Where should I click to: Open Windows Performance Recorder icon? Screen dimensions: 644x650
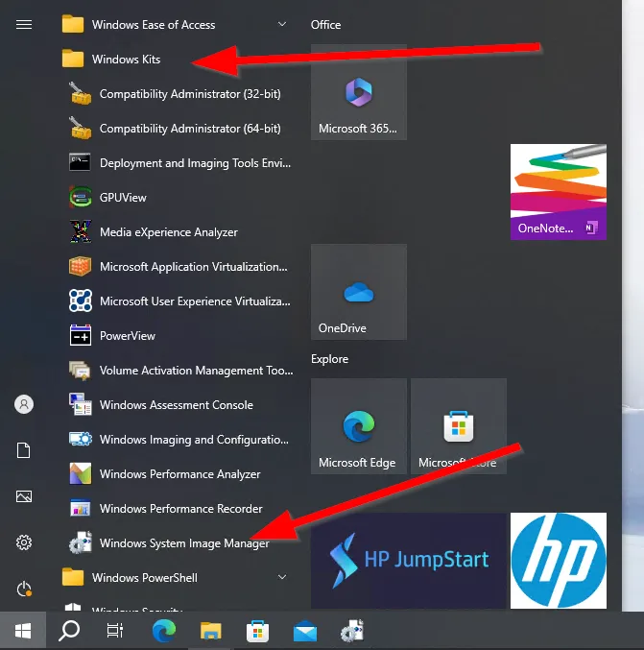pyautogui.click(x=80, y=508)
